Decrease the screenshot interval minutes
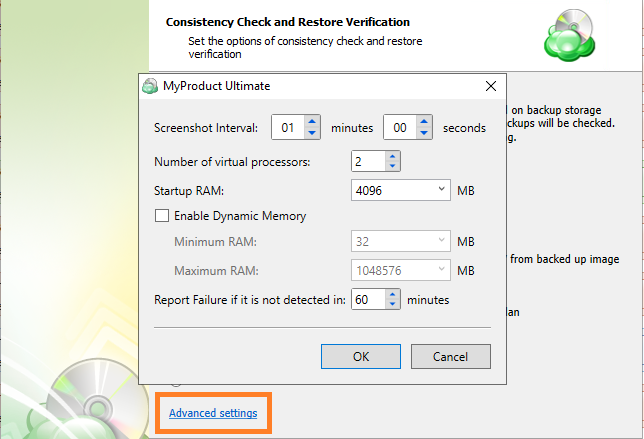 click(312, 133)
